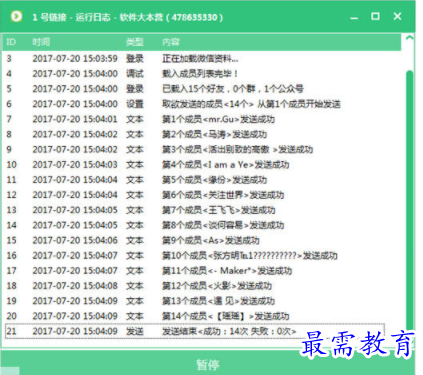
Task: Click ID cell 20
Action: point(11,316)
